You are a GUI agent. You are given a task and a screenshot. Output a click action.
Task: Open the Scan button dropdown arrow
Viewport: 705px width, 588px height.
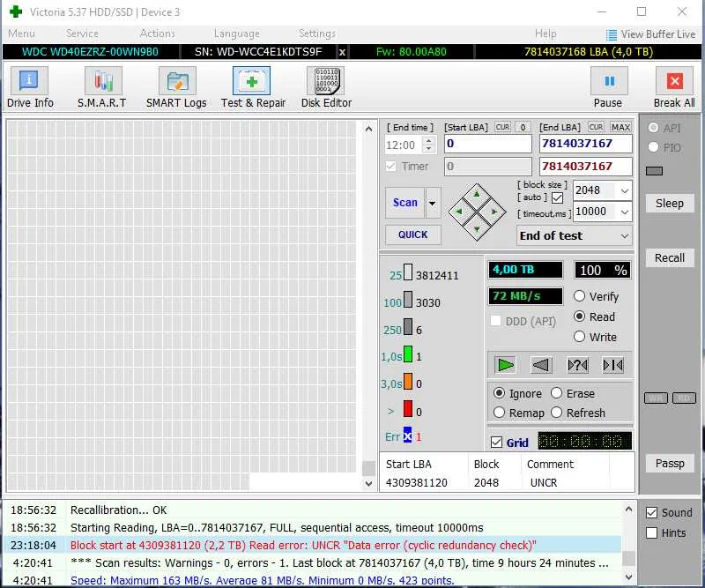point(433,204)
